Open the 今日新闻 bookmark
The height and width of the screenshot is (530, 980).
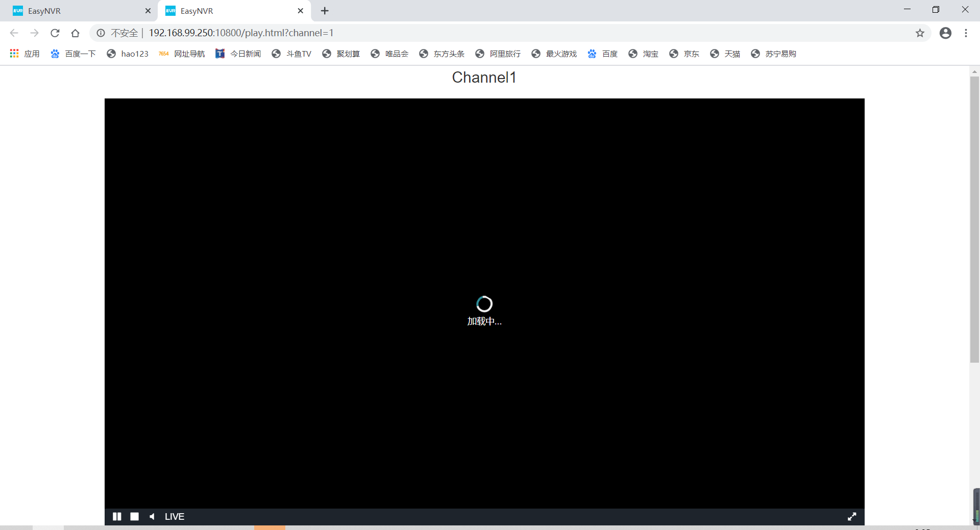coord(238,54)
